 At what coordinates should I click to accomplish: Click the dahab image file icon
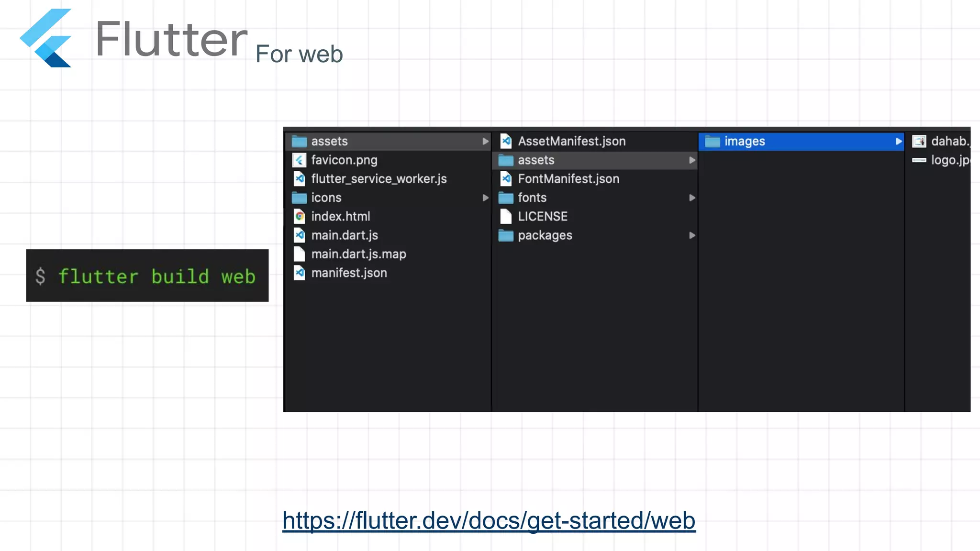(x=919, y=141)
